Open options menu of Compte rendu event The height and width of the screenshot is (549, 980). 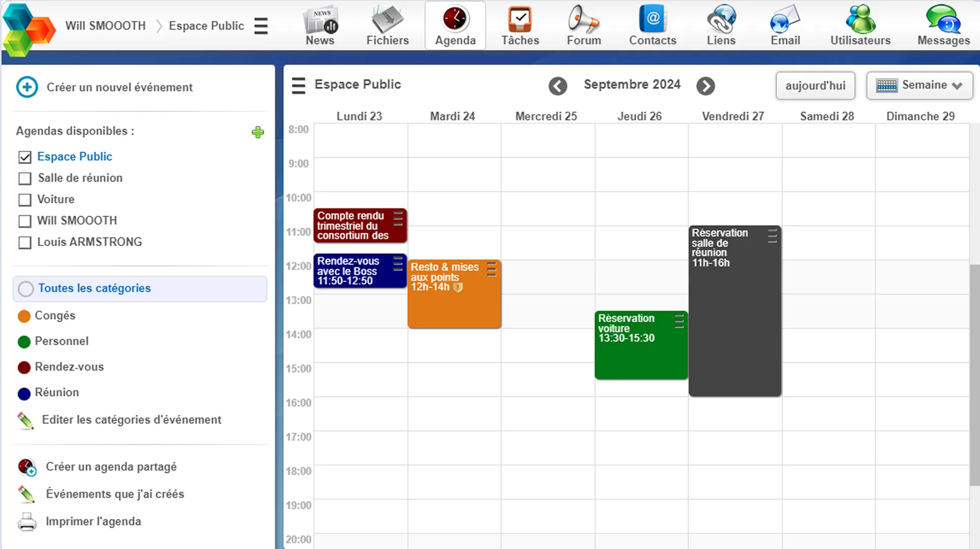(398, 219)
